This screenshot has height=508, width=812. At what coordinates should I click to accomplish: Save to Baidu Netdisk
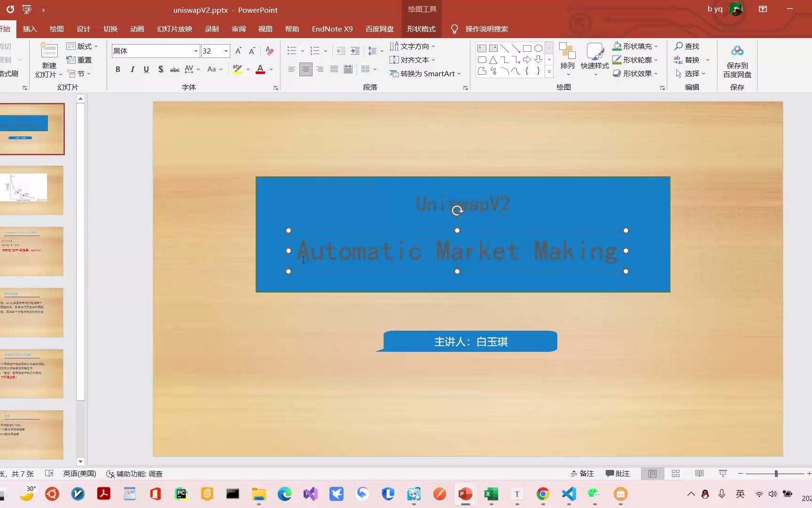pyautogui.click(x=737, y=61)
